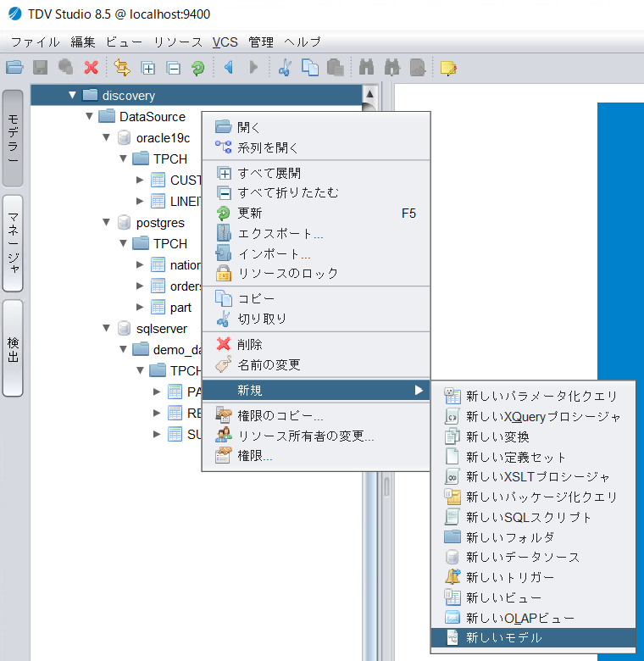
Task: Collapse the postgres data source
Action: [x=106, y=222]
